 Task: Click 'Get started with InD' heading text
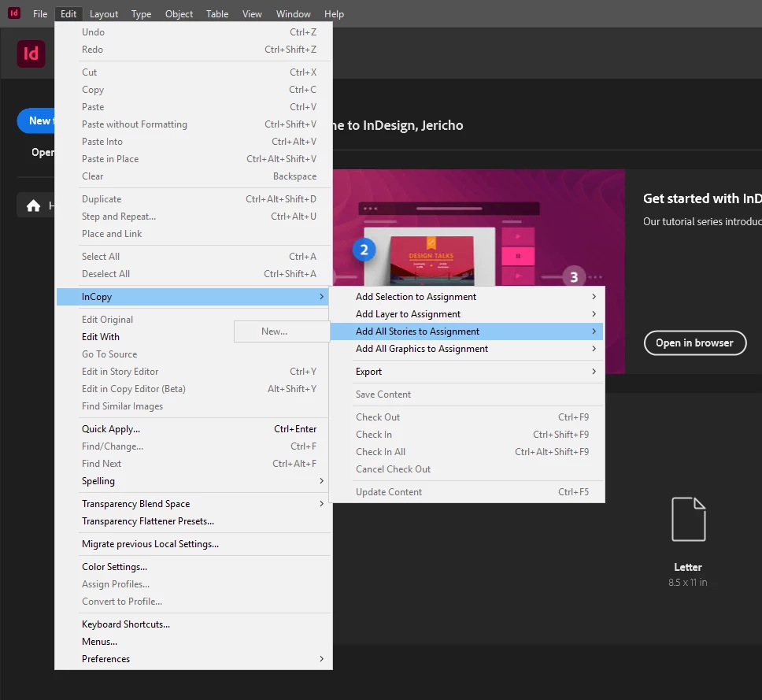pyautogui.click(x=702, y=198)
